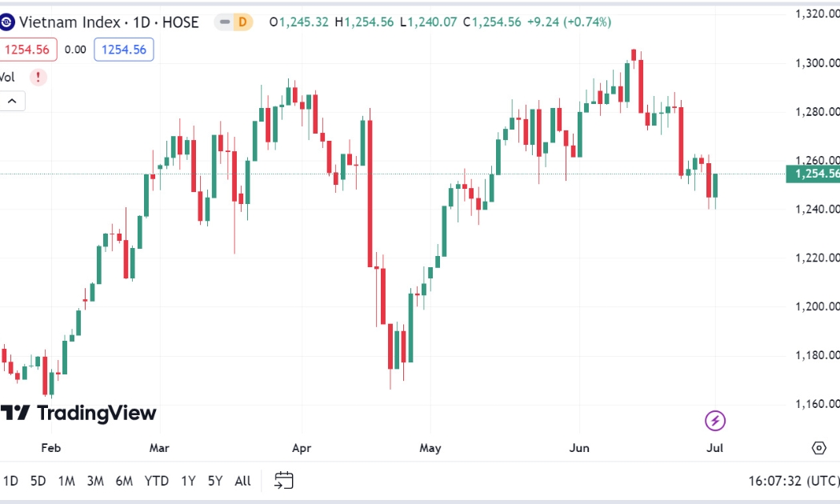Select the All time range
Image resolution: width=840 pixels, height=504 pixels.
tap(242, 481)
